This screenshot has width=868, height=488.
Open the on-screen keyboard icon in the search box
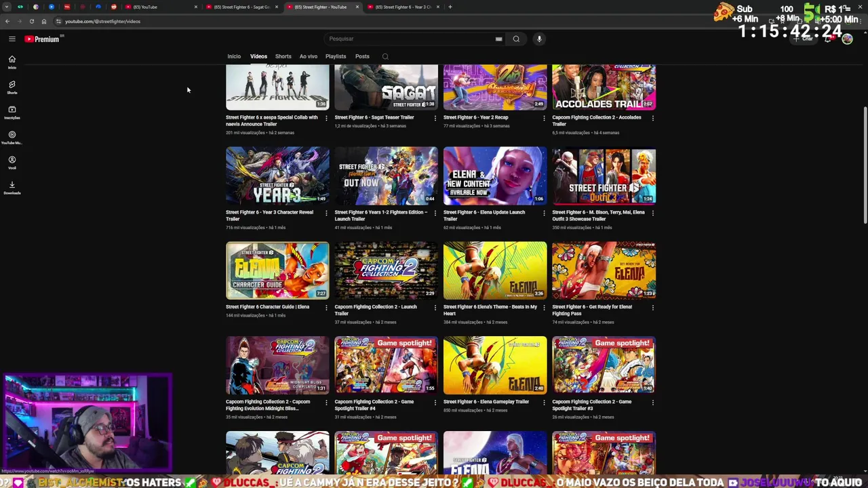tap(498, 39)
